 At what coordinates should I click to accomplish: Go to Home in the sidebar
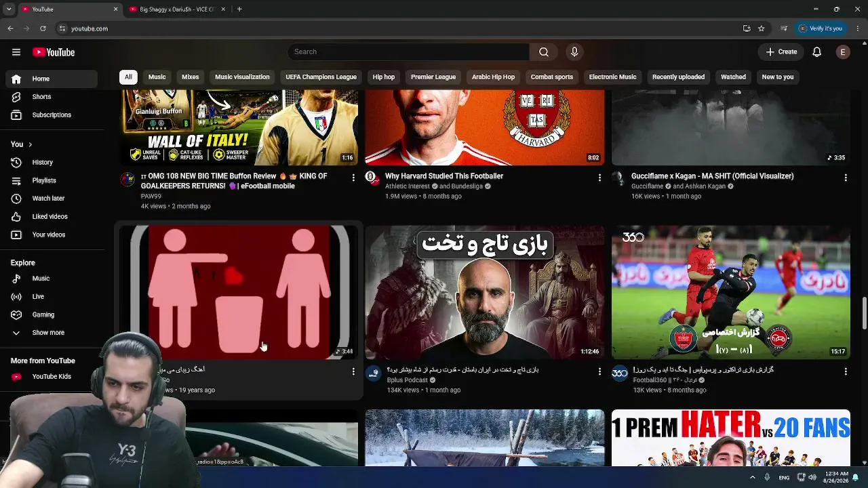(x=52, y=79)
